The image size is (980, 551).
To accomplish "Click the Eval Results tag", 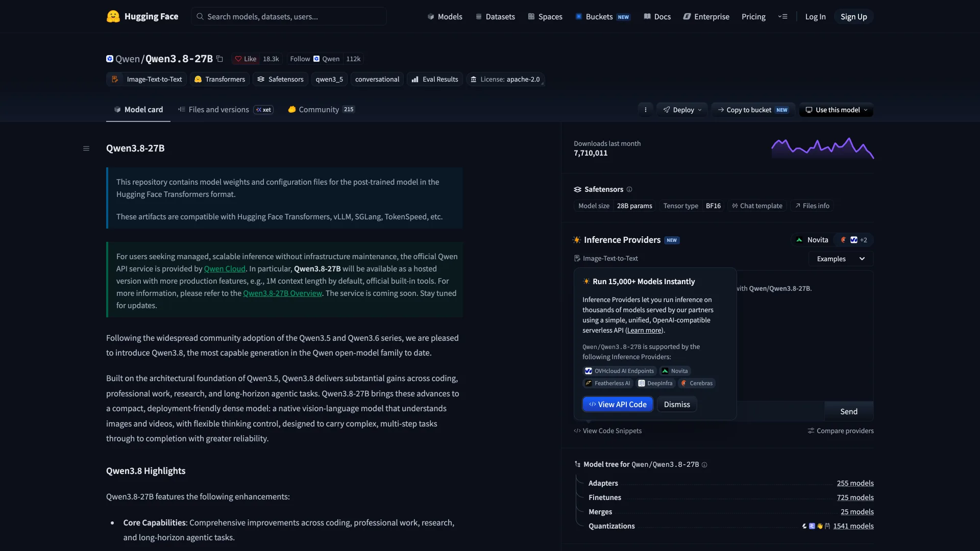I will (435, 79).
